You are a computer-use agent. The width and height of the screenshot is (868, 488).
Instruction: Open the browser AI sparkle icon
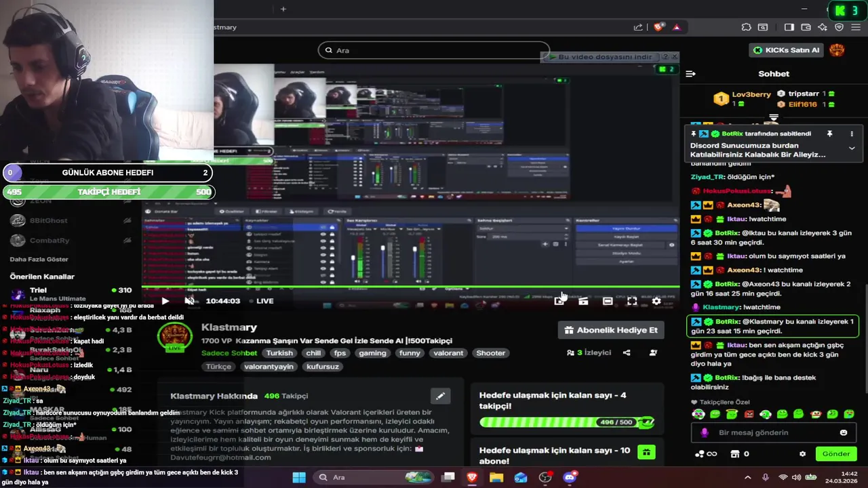click(x=823, y=27)
